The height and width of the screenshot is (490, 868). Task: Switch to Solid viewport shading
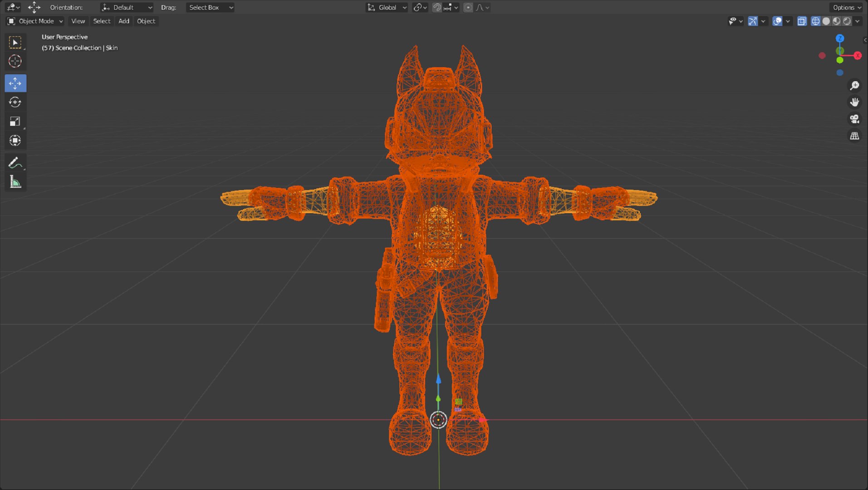826,21
